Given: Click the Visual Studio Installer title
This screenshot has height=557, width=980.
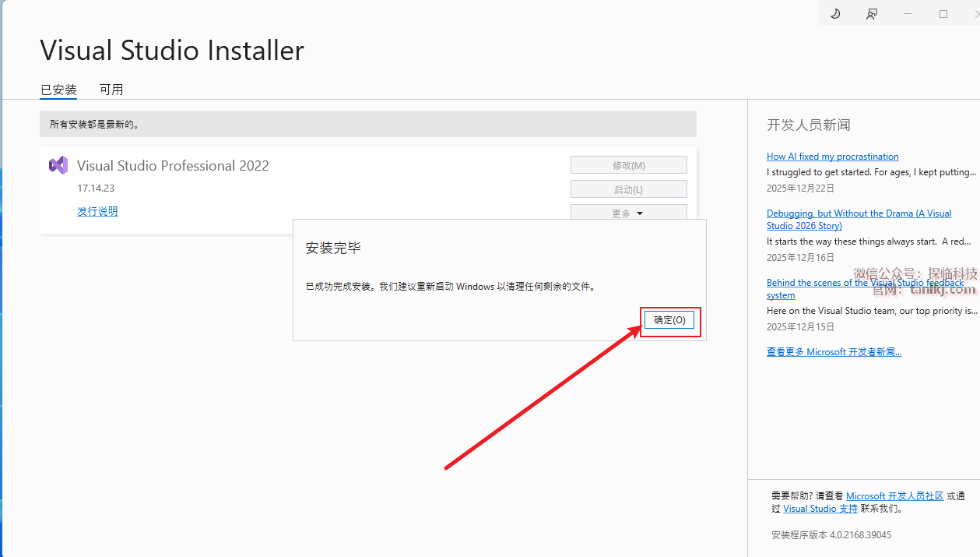Looking at the screenshot, I should click(172, 51).
